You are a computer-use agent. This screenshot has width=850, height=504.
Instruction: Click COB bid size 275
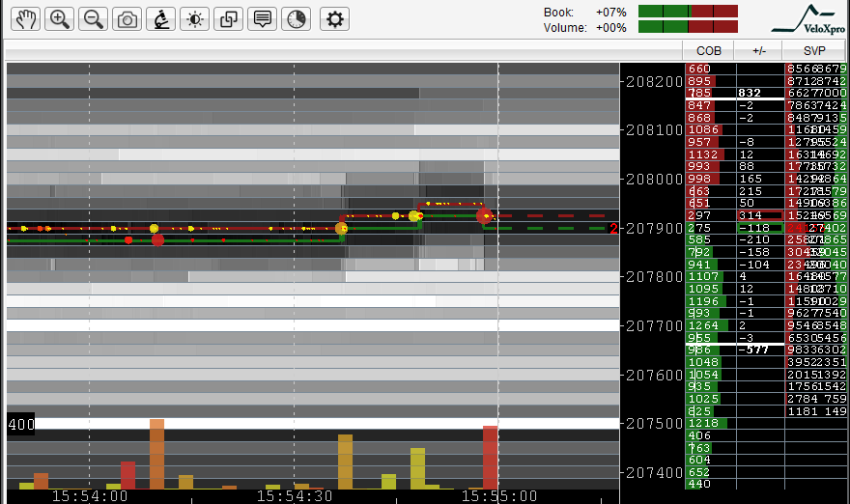[x=699, y=228]
